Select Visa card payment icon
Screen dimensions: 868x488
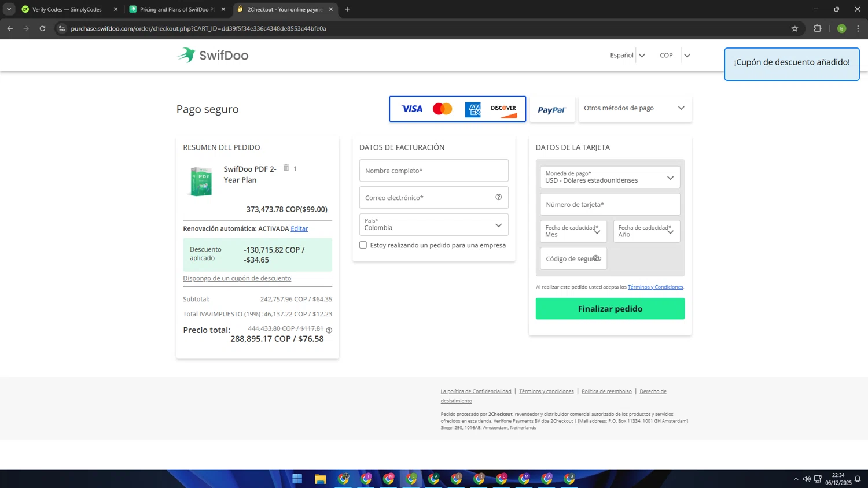(x=412, y=109)
